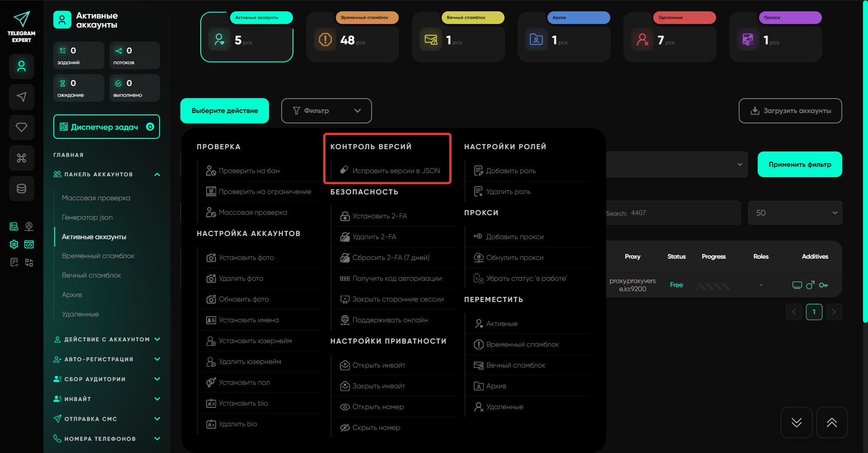
Task: Click the monitor icon in Additives column
Action: (797, 285)
